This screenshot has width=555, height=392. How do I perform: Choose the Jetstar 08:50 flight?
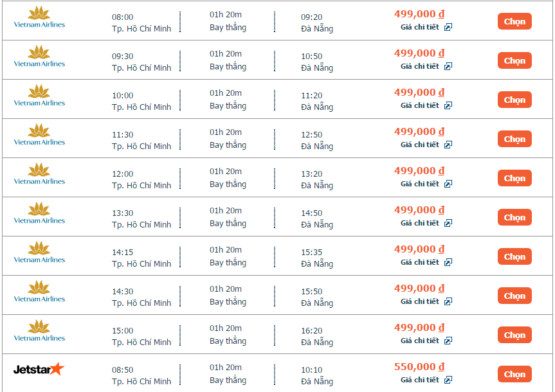coord(514,374)
